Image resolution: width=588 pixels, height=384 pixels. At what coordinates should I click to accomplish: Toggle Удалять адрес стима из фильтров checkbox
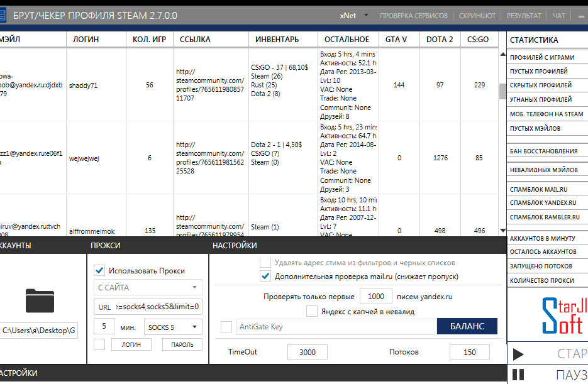tap(265, 262)
